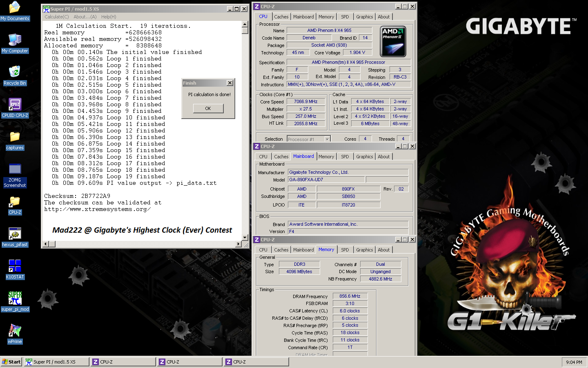Open SPD tab in Mainboard CPU-Z window
This screenshot has height=368, width=588.
(x=345, y=157)
